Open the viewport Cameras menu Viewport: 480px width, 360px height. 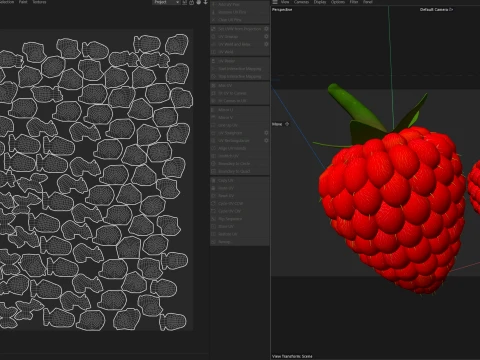pyautogui.click(x=301, y=2)
